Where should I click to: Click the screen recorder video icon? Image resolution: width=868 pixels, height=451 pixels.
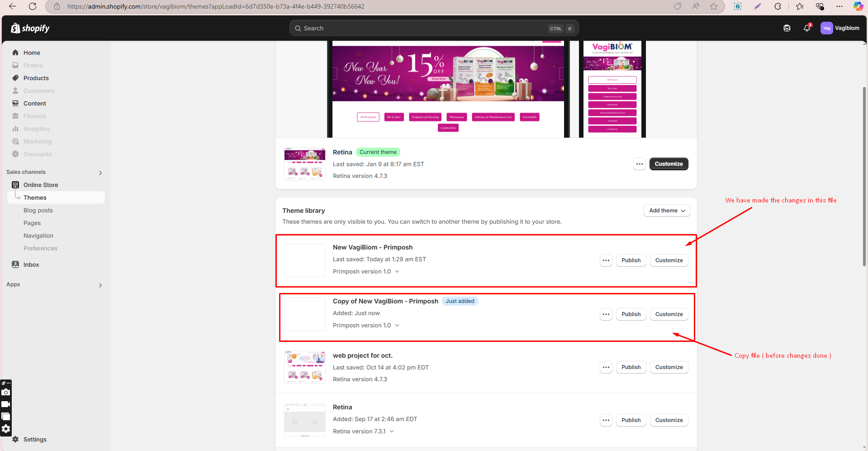click(5, 404)
